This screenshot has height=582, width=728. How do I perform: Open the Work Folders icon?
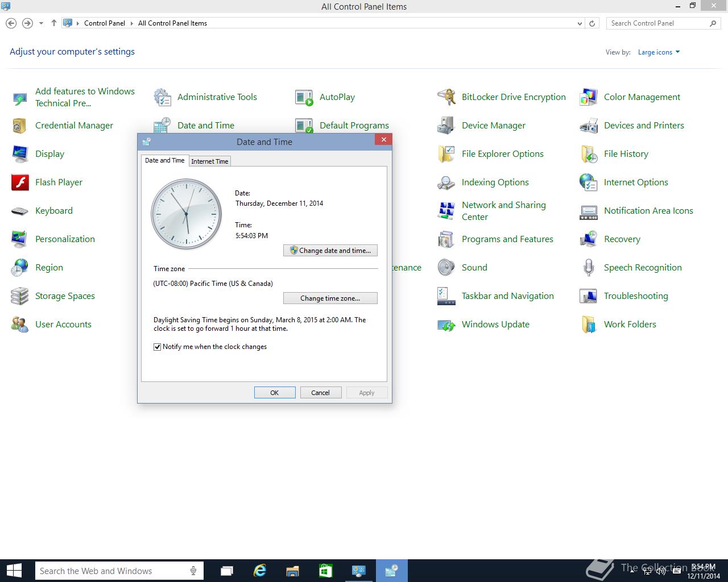[x=589, y=325]
